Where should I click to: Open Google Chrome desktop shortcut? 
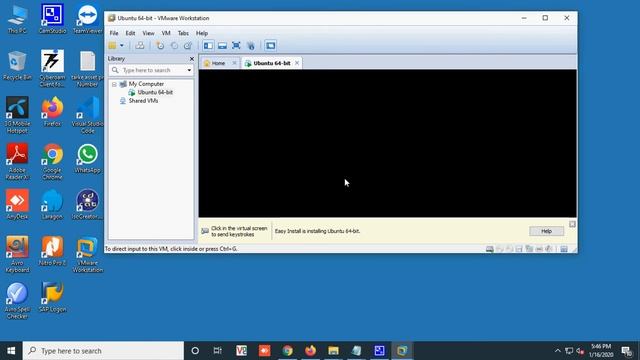pyautogui.click(x=52, y=162)
